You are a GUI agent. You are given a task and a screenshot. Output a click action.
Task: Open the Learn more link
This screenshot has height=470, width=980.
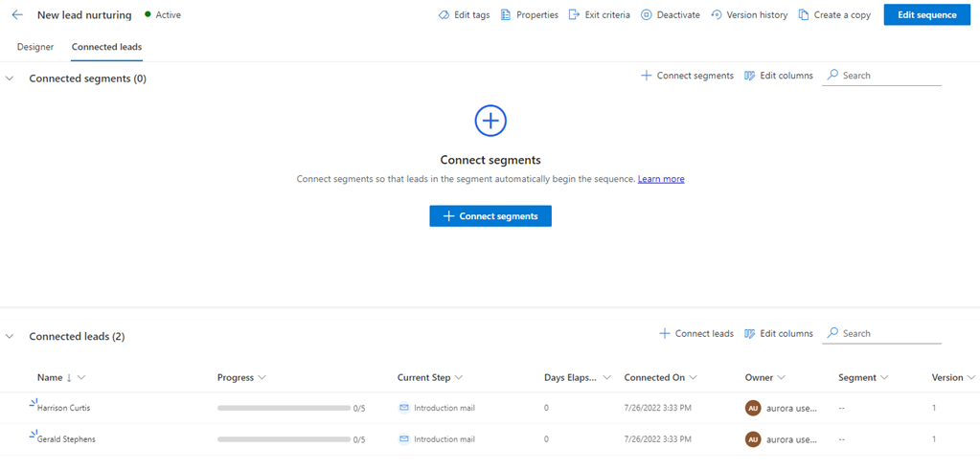click(661, 179)
